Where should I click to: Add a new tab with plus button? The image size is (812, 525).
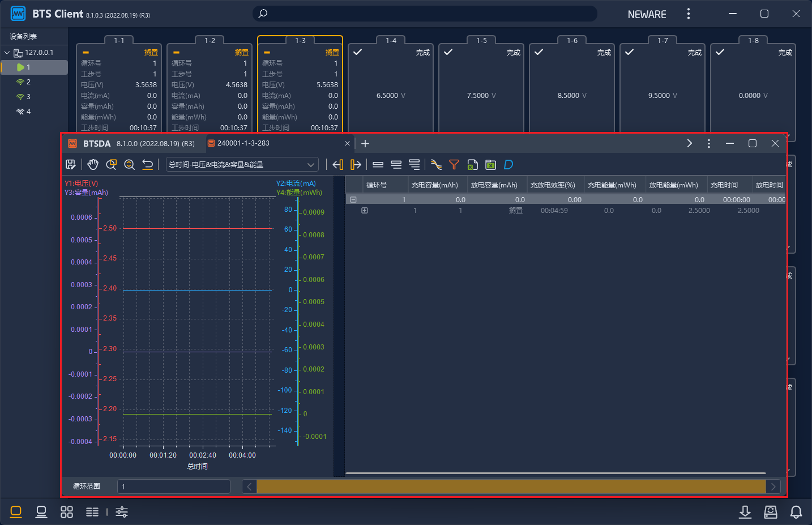point(365,144)
